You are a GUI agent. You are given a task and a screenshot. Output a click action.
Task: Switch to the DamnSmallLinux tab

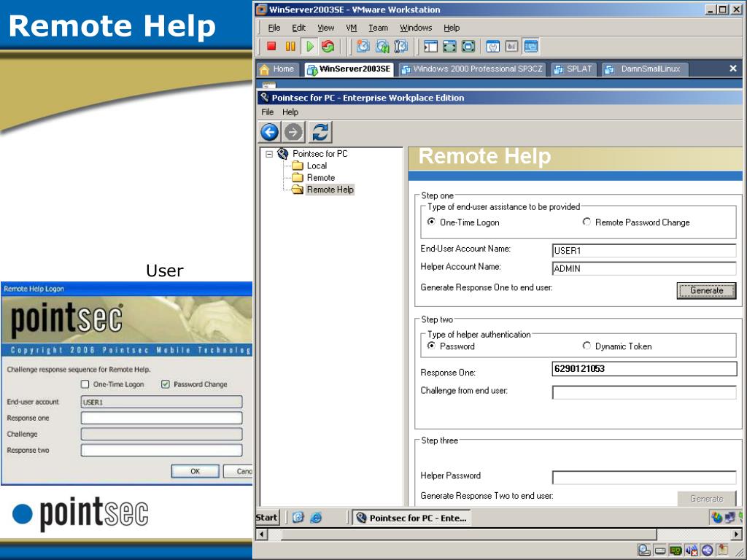point(644,69)
